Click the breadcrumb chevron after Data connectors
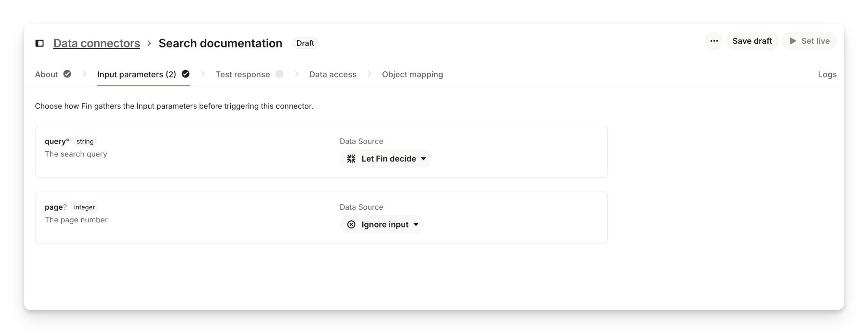This screenshot has height=334, width=868. point(149,43)
